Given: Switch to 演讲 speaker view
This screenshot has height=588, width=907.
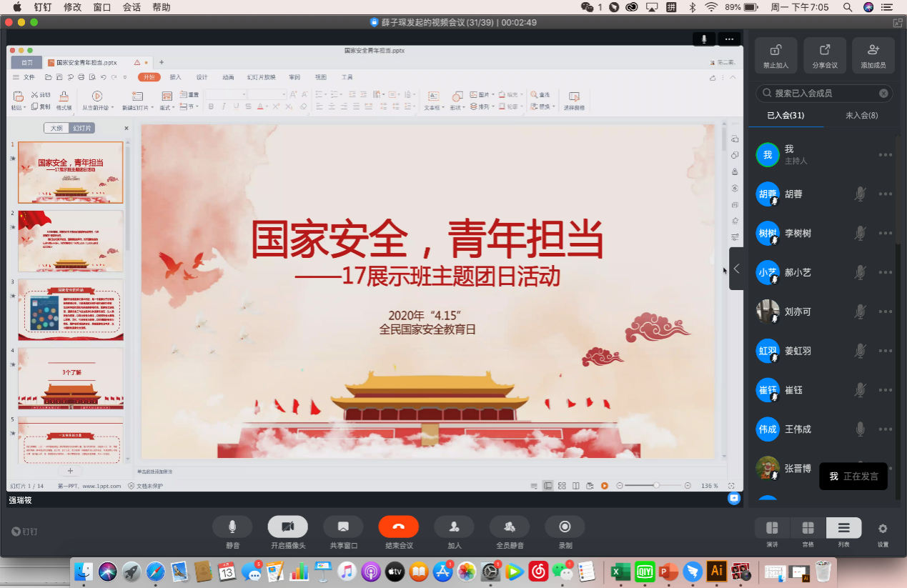Looking at the screenshot, I should (772, 529).
